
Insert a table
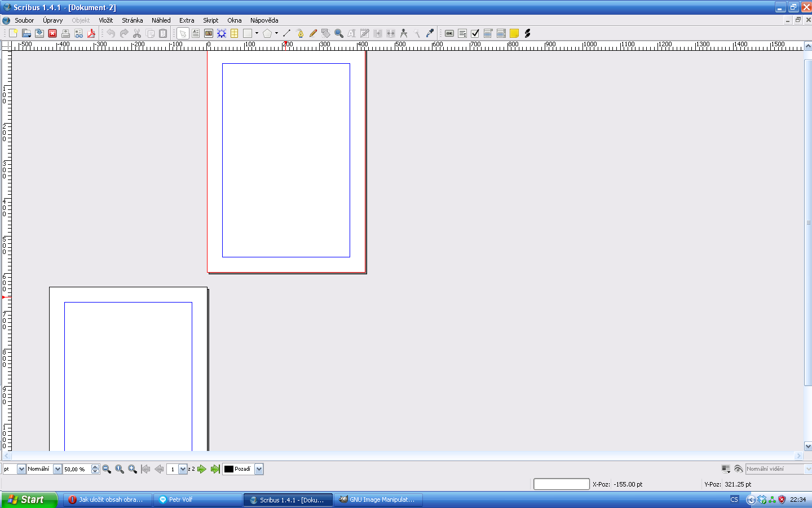(235, 33)
